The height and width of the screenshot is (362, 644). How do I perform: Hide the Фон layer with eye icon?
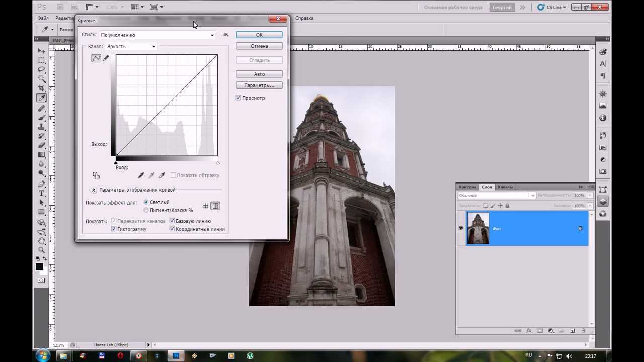coord(461,228)
